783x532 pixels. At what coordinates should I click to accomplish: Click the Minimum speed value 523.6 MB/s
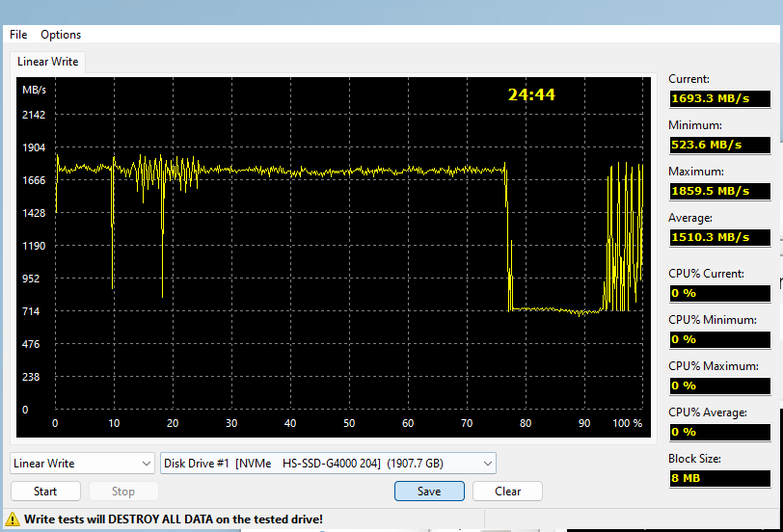[x=719, y=145]
